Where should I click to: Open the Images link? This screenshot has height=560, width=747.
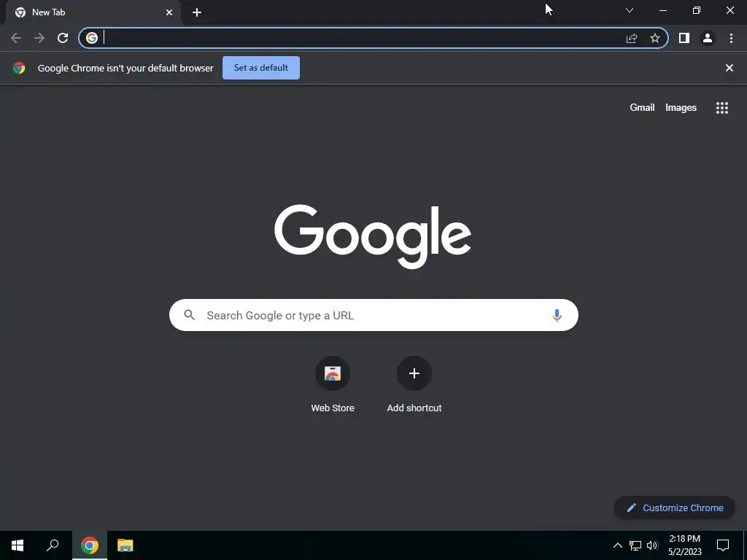point(681,108)
